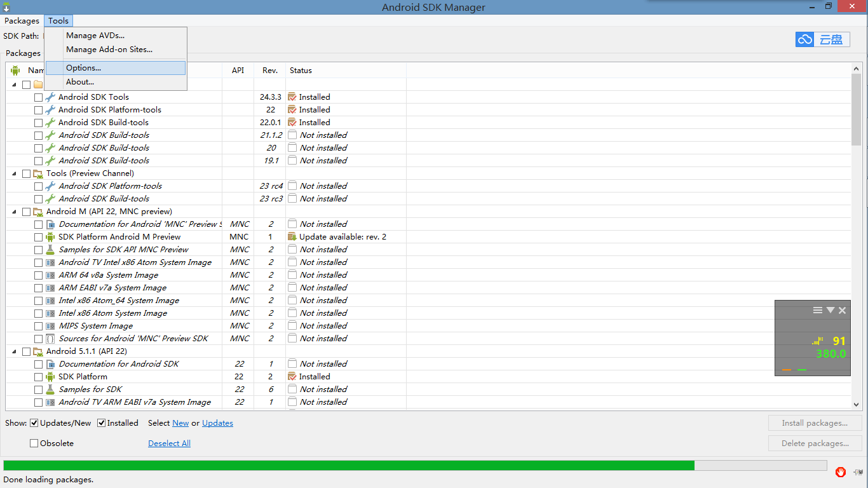Click the flask icon for Samples MNC Preview
The width and height of the screenshot is (868, 488).
pyautogui.click(x=50, y=250)
